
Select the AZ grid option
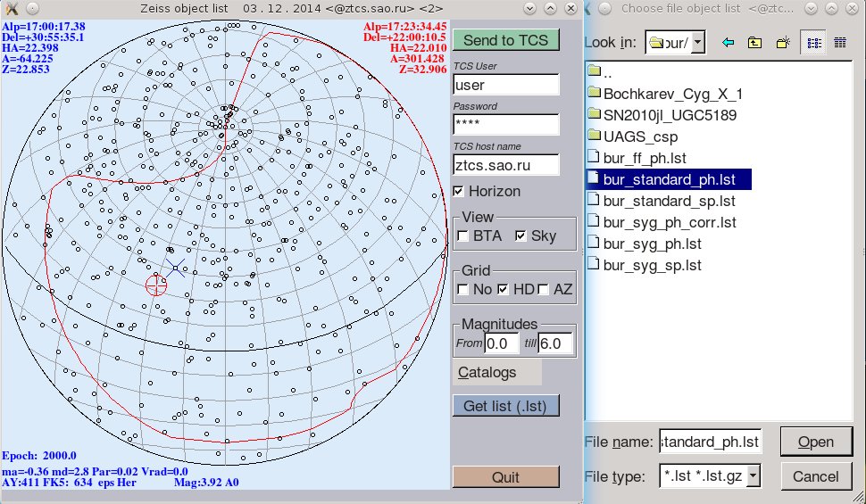(543, 289)
